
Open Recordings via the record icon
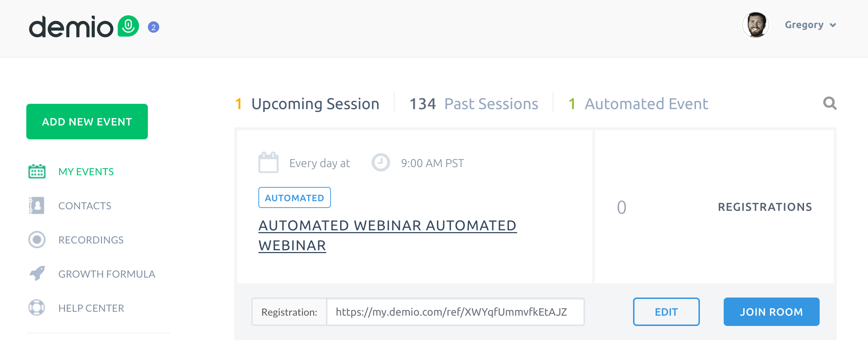(x=36, y=239)
